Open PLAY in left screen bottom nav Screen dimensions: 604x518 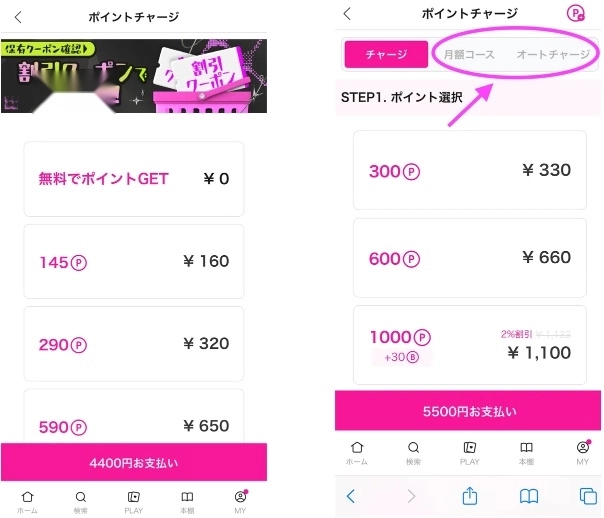[134, 501]
